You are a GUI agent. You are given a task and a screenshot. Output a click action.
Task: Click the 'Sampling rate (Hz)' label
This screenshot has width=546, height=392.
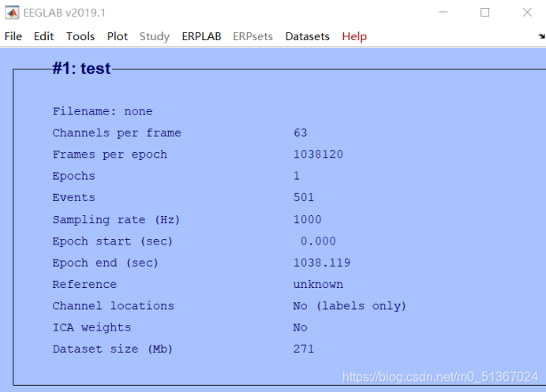(116, 220)
